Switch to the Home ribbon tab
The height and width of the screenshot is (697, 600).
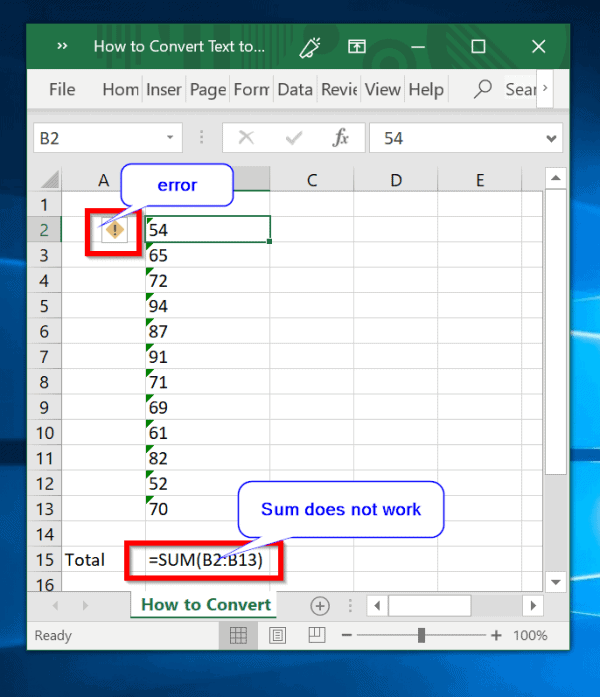(x=120, y=89)
